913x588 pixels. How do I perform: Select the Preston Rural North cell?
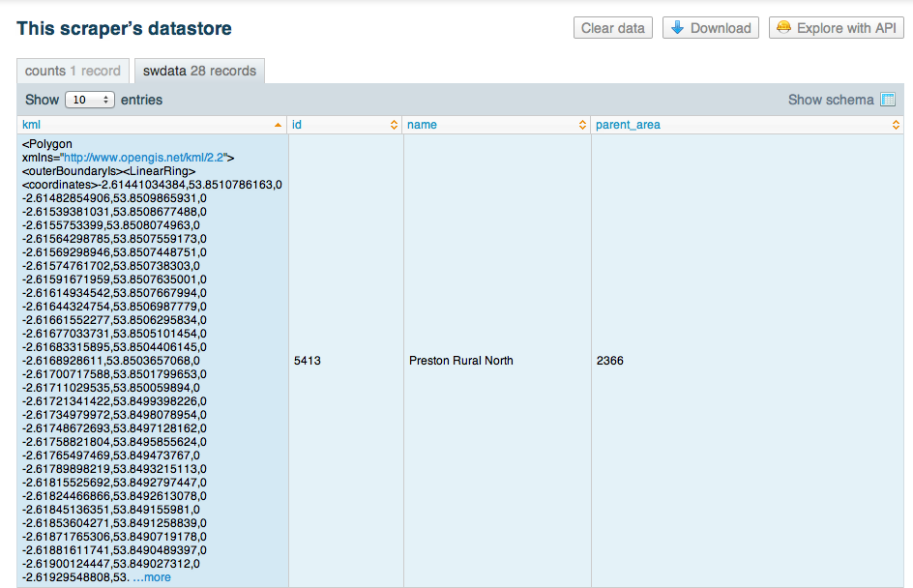[x=460, y=361]
